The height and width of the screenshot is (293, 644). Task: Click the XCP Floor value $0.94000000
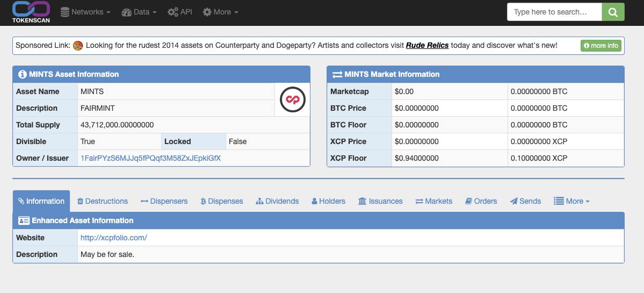(x=416, y=158)
